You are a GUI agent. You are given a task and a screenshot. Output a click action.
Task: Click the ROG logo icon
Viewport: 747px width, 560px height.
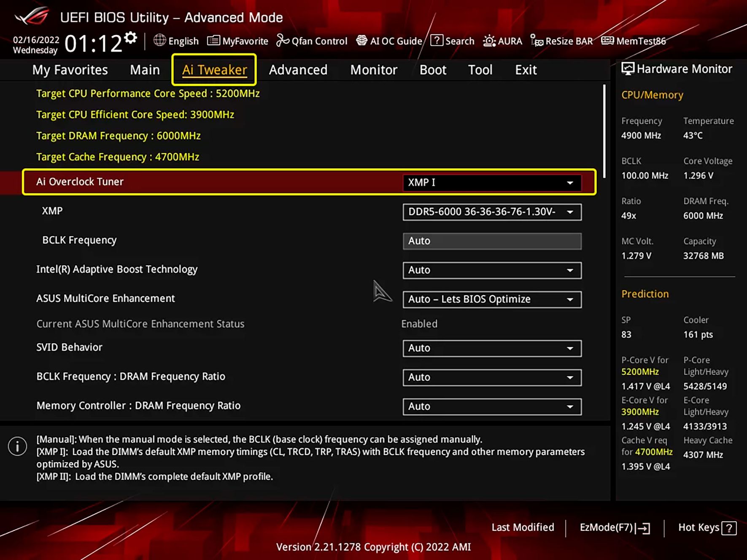tap(32, 16)
